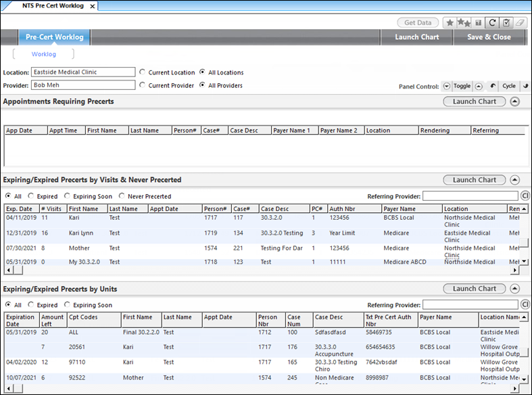The height and width of the screenshot is (395, 532).
Task: Open the Worklog sub-tab
Action: [x=44, y=54]
